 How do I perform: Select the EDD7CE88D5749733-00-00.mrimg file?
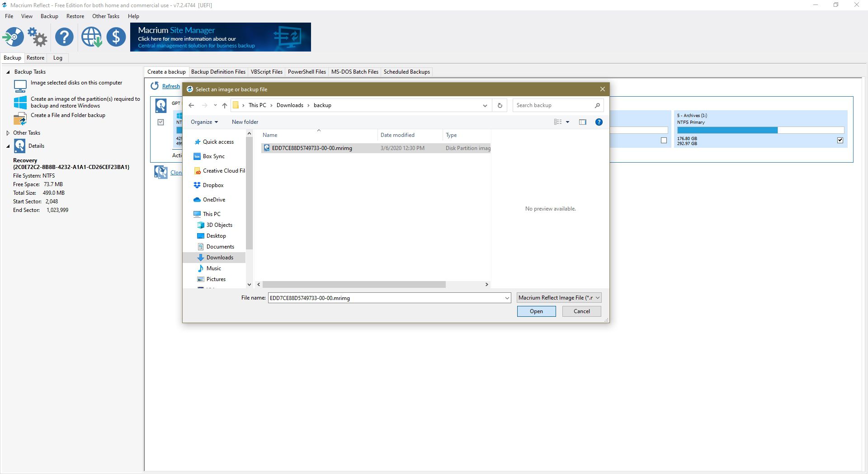tap(375, 148)
